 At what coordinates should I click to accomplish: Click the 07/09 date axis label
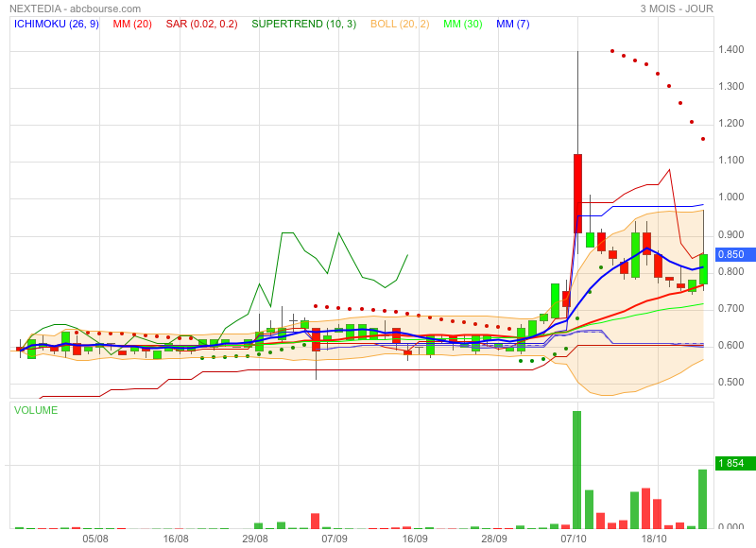(335, 539)
